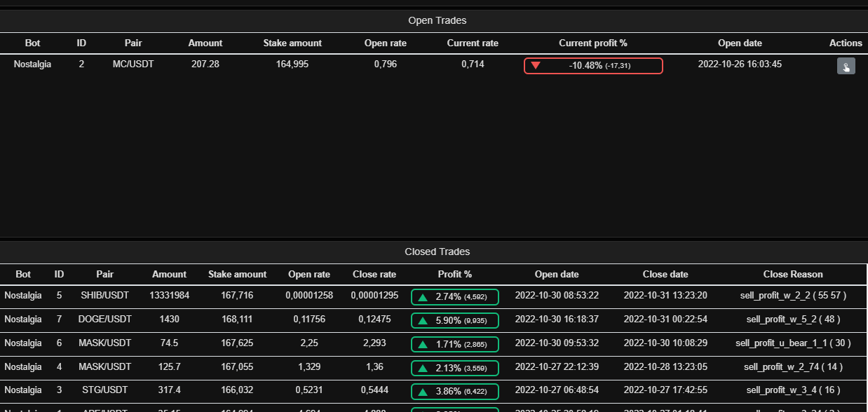Click the green up arrow in STG/USDT profit

coord(423,391)
